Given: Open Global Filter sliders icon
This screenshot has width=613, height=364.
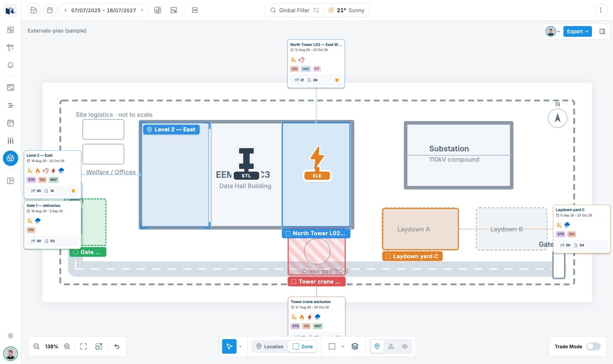Looking at the screenshot, I should (316, 10).
